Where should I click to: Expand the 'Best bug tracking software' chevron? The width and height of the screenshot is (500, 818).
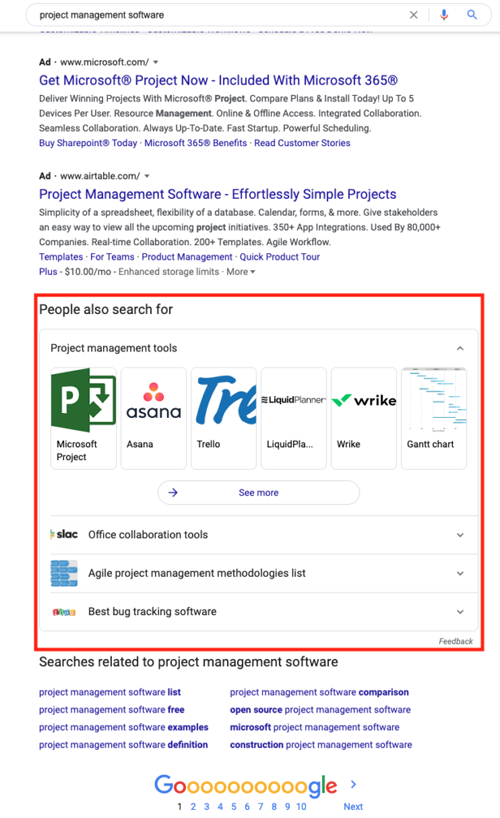tap(460, 611)
